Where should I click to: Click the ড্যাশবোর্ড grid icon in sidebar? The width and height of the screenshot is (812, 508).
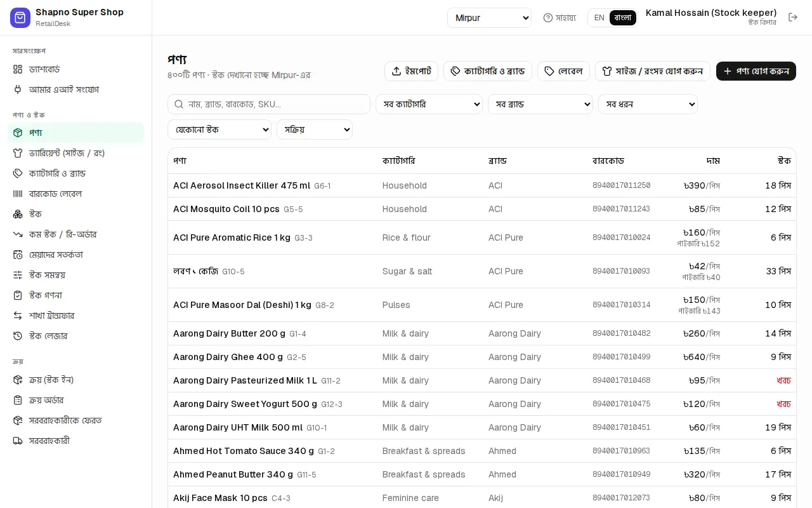(18, 69)
